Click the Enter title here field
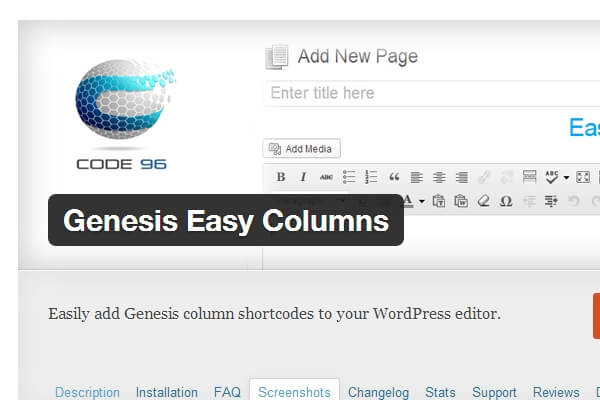The height and width of the screenshot is (400, 600). 432,93
